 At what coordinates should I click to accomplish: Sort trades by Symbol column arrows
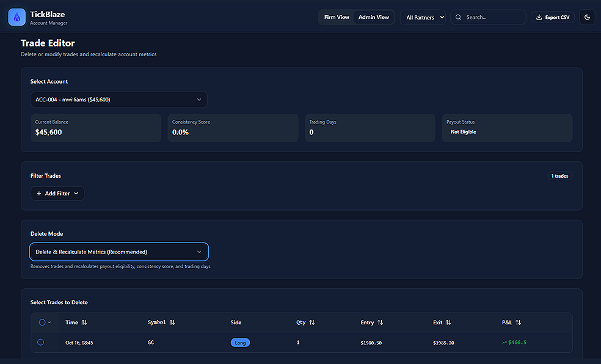pos(172,322)
